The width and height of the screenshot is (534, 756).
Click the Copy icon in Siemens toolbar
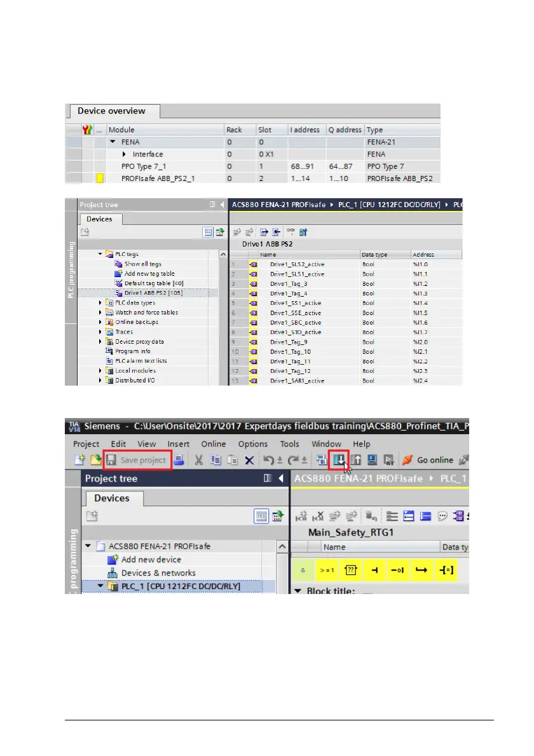point(216,460)
